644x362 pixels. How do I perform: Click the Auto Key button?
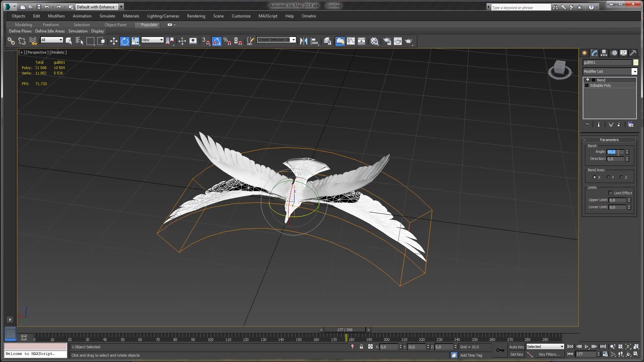(516, 347)
